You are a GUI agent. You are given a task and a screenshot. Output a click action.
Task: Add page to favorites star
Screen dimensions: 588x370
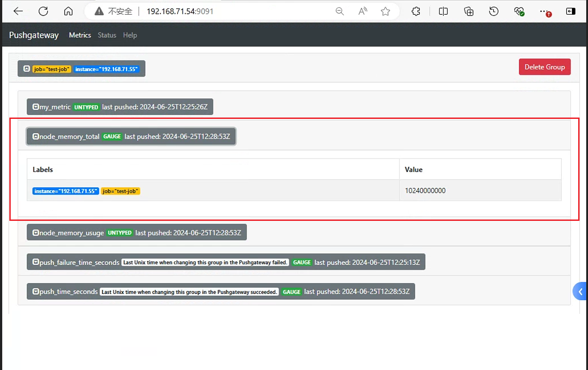coord(386,12)
